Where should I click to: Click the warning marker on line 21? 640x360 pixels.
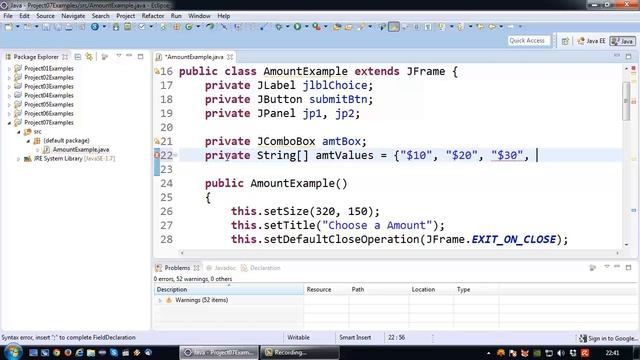click(157, 141)
